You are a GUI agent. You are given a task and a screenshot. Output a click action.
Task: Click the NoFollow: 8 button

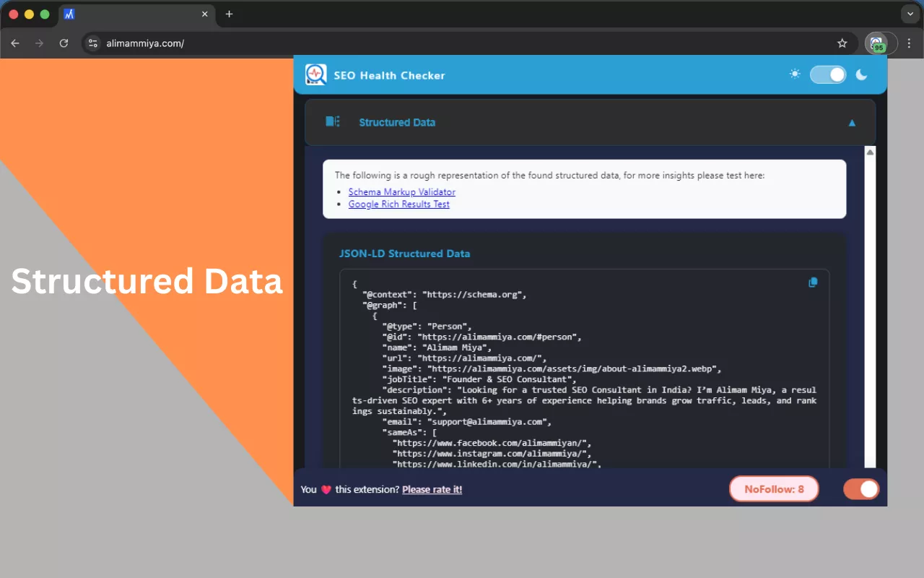[x=774, y=489]
